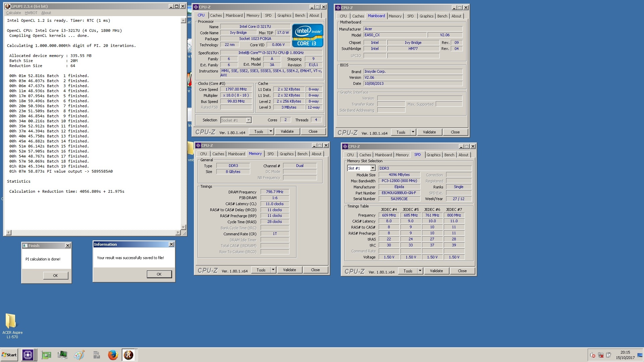
Task: Click the Max Bandwidth value PC3-12800
Action: pos(399,181)
